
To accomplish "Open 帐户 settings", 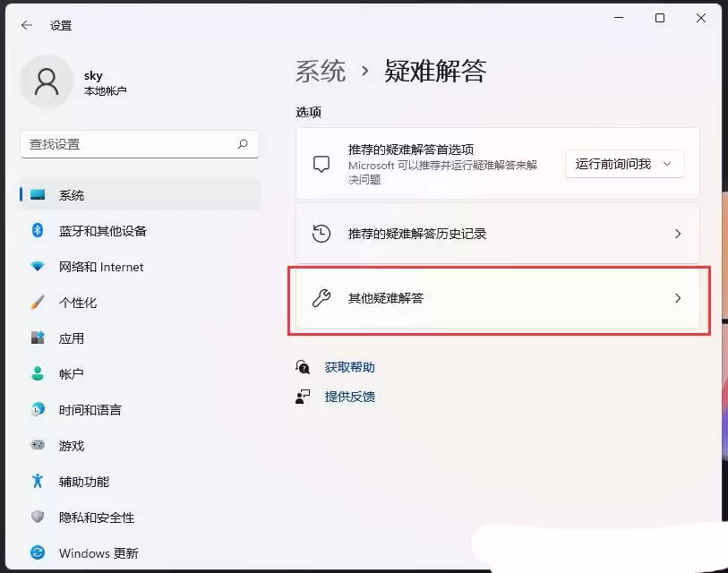I will (140, 373).
